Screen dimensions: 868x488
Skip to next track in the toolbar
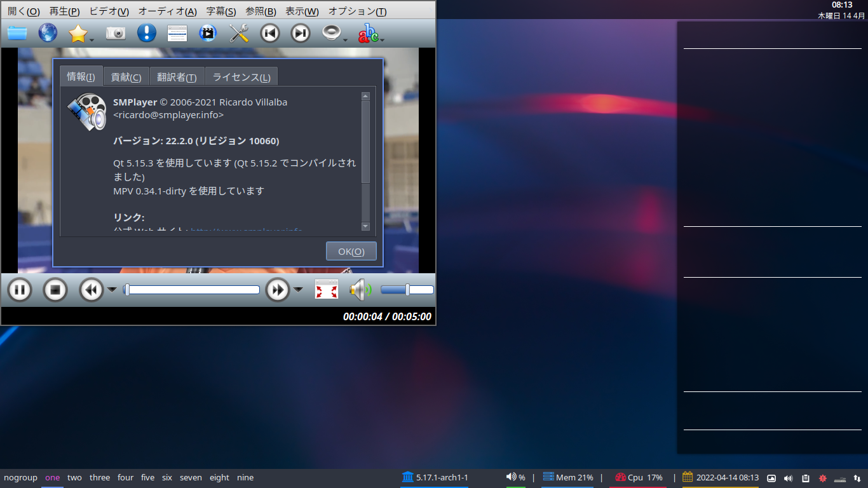coord(301,33)
